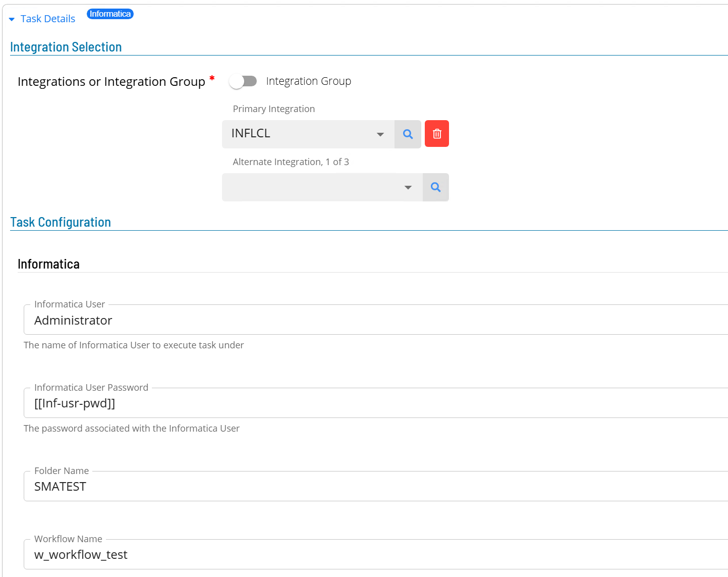The width and height of the screenshot is (728, 577).
Task: Click the 'Alternate Integration, 1 of 3' label
Action: tap(291, 162)
